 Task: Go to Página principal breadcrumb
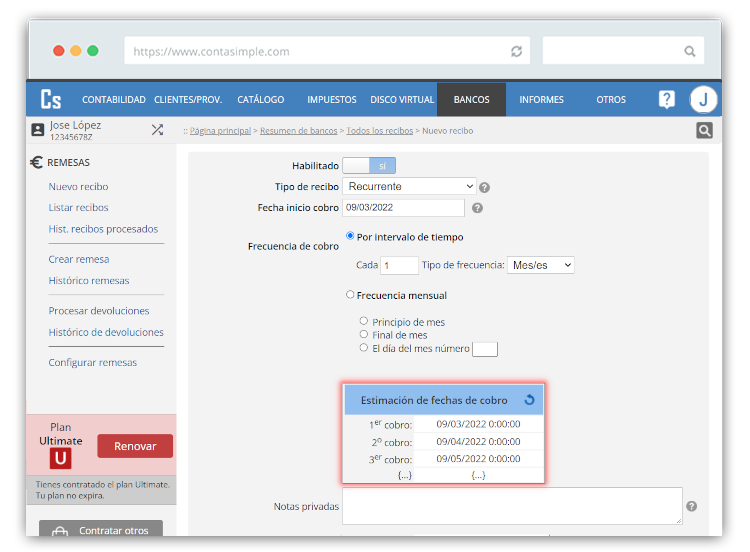[220, 131]
